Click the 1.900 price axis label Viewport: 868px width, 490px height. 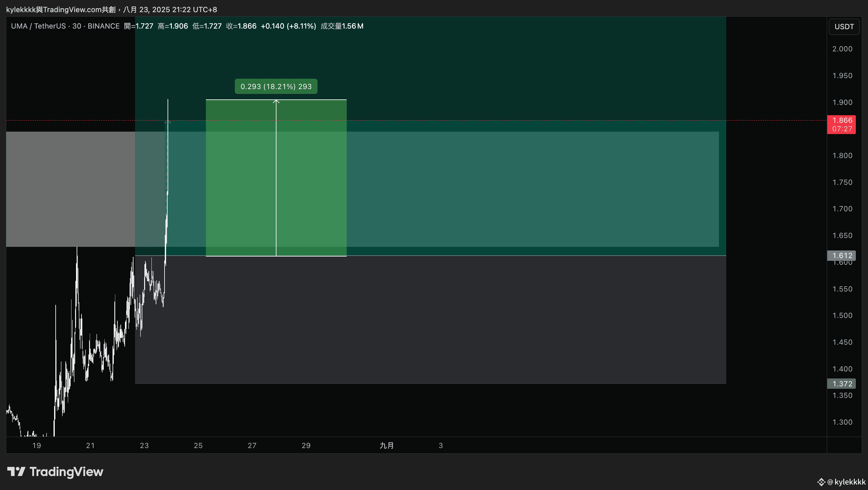pyautogui.click(x=842, y=102)
